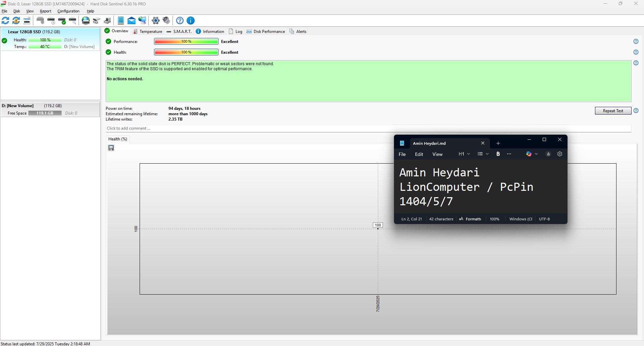The height and width of the screenshot is (346, 644).
Task: Click the refresh disk status icon
Action: (x=5, y=20)
